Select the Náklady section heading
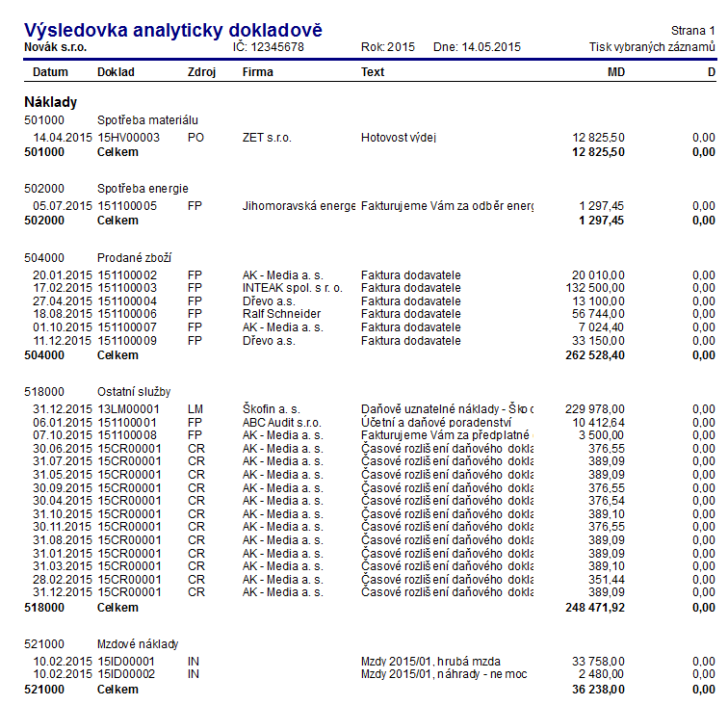 [x=50, y=101]
